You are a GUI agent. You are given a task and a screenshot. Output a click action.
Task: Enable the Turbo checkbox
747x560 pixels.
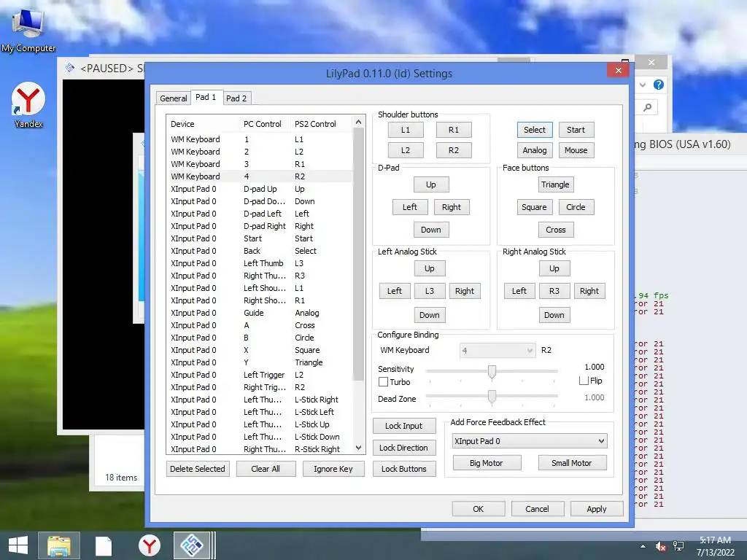[x=383, y=382]
